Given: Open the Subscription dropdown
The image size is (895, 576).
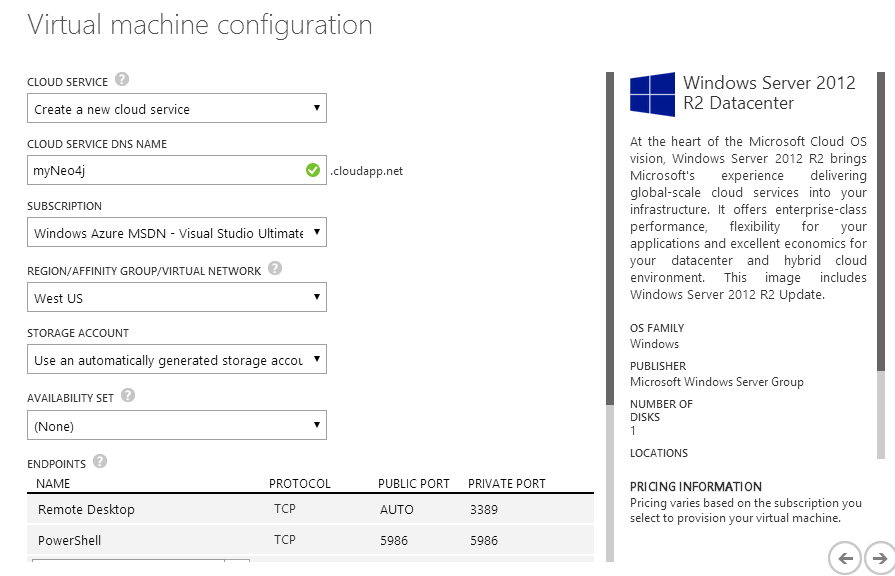Looking at the screenshot, I should [x=177, y=232].
